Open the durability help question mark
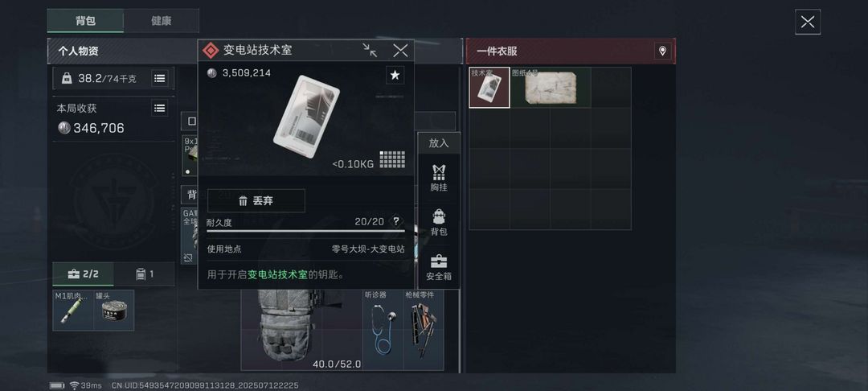868x391 pixels. (x=395, y=221)
